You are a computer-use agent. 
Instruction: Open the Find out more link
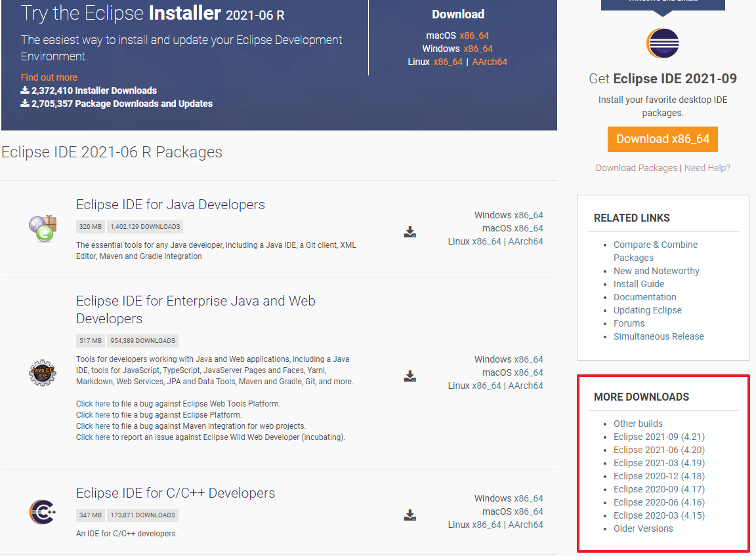(49, 77)
